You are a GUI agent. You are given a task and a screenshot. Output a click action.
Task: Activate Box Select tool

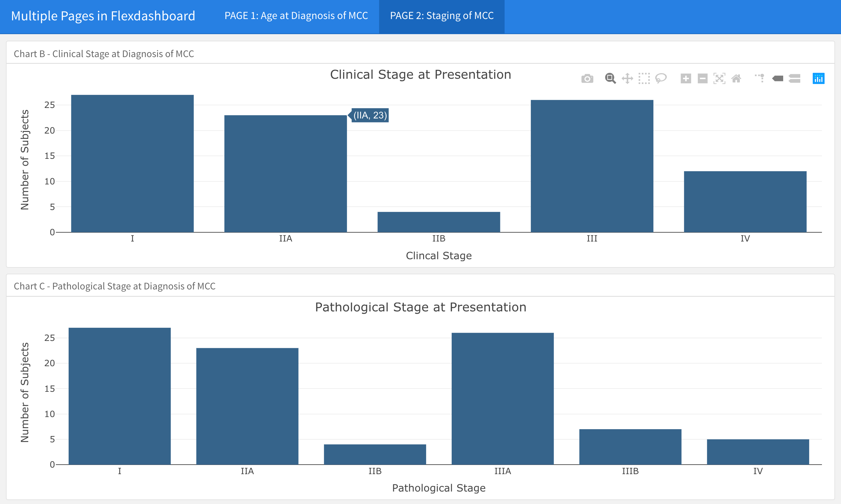pos(644,78)
